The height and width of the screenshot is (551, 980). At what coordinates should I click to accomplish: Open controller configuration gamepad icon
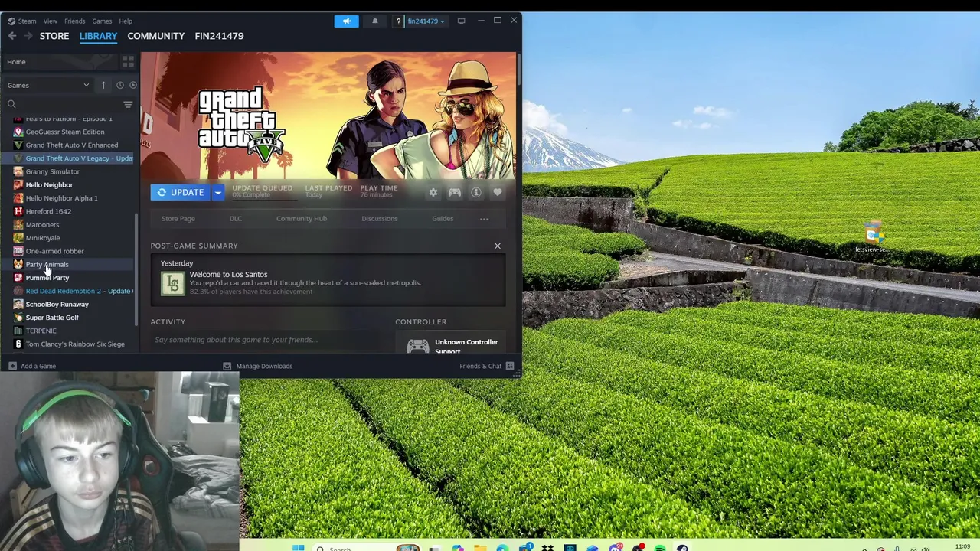coord(455,193)
